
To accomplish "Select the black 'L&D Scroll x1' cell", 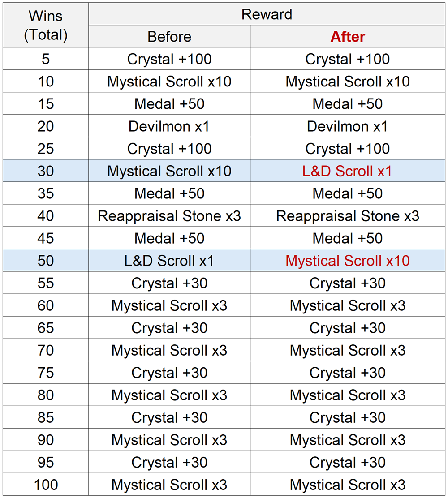I will pyautogui.click(x=169, y=261).
